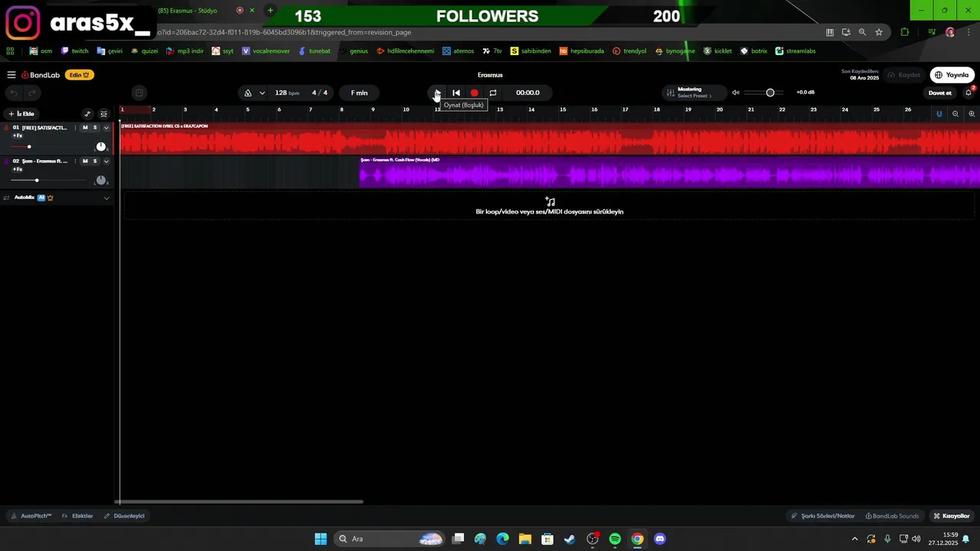Start recording with the red record button
The height and width of the screenshot is (551, 980).
click(474, 93)
